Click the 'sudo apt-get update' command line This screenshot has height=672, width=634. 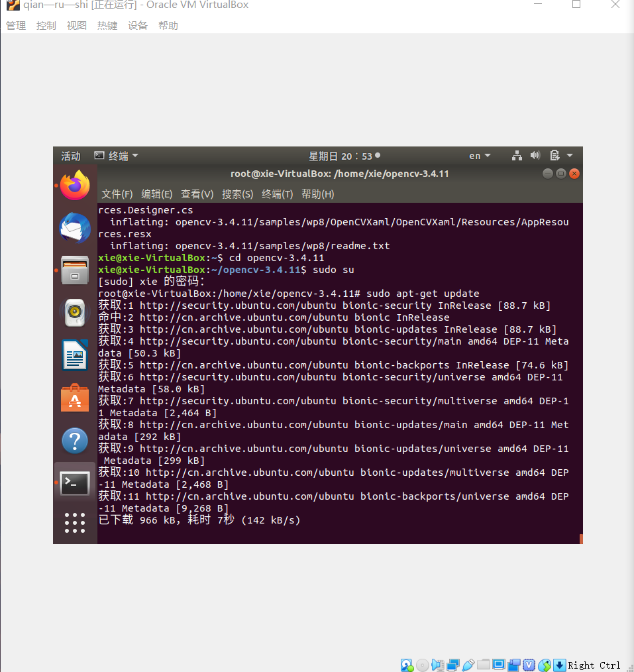(x=289, y=294)
